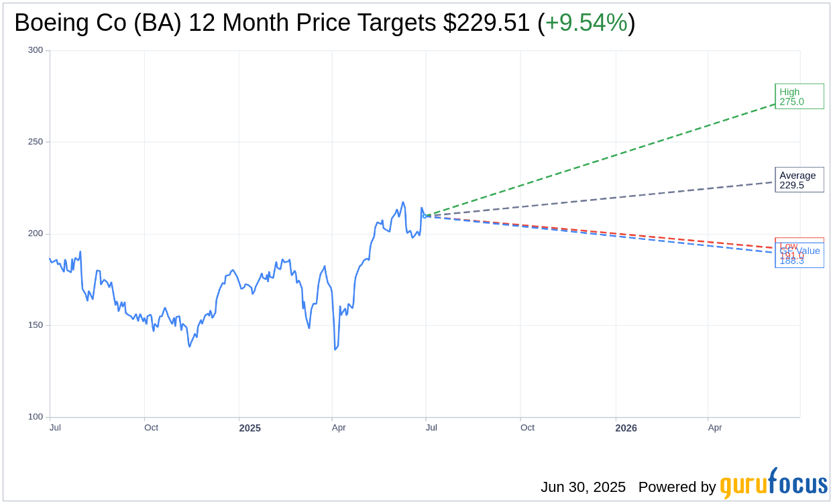The image size is (833, 504).
Task: Click the gurufocus logo
Action: (773, 483)
